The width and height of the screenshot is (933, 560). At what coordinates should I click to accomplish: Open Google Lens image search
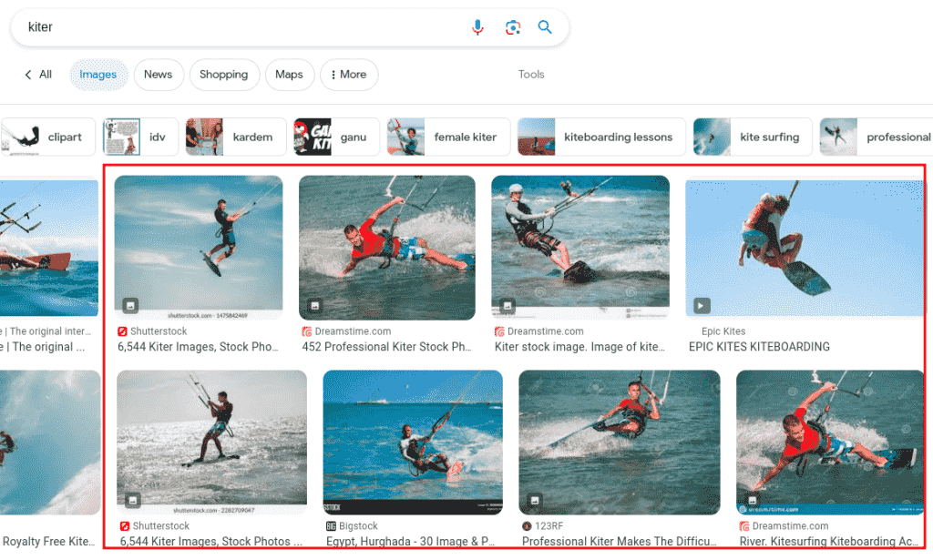pyautogui.click(x=512, y=27)
